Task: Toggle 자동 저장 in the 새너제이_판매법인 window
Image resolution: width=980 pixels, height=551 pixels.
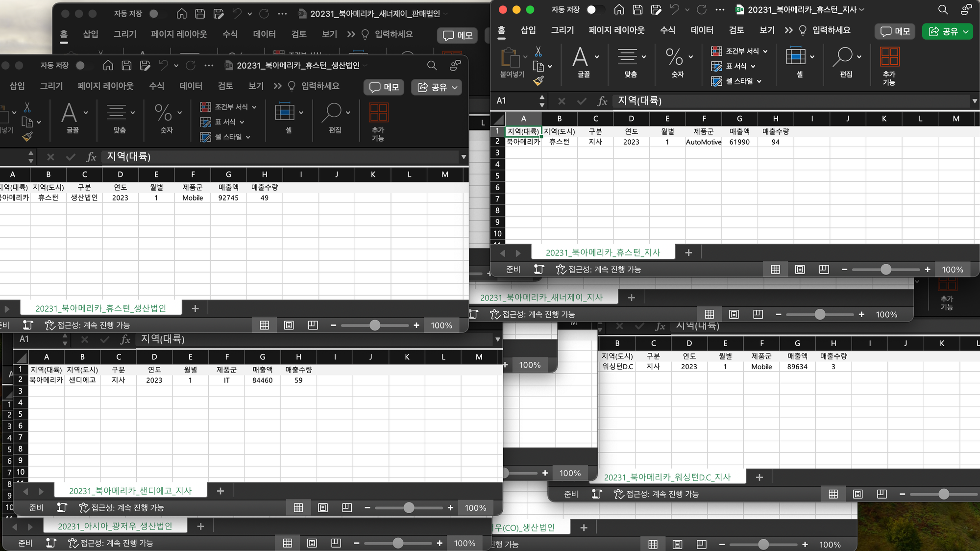Action: (156, 14)
